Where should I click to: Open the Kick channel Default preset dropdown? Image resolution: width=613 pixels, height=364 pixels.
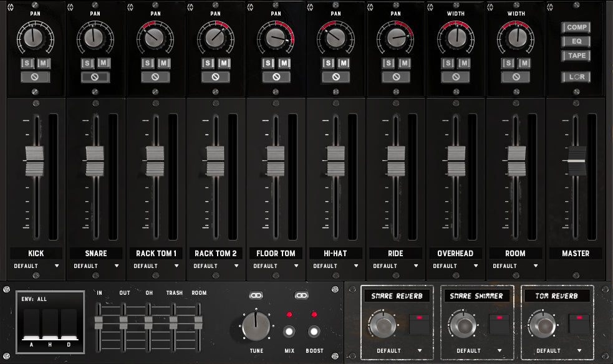[x=36, y=266]
